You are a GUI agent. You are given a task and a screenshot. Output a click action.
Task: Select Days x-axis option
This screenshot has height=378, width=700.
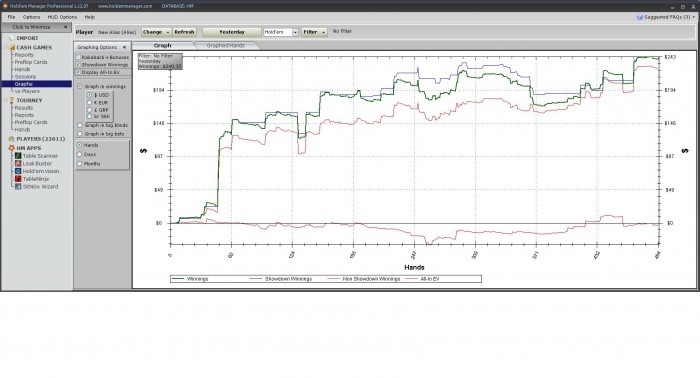click(79, 154)
